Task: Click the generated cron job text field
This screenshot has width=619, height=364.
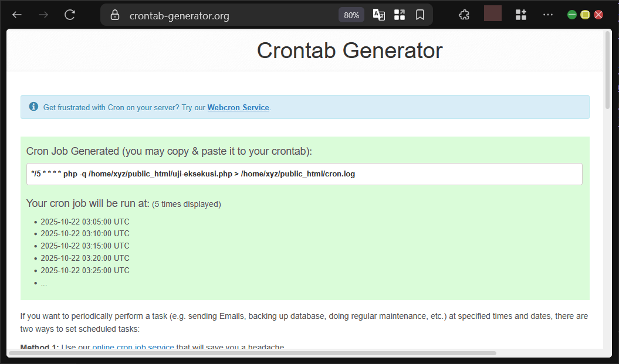Action: coord(304,174)
